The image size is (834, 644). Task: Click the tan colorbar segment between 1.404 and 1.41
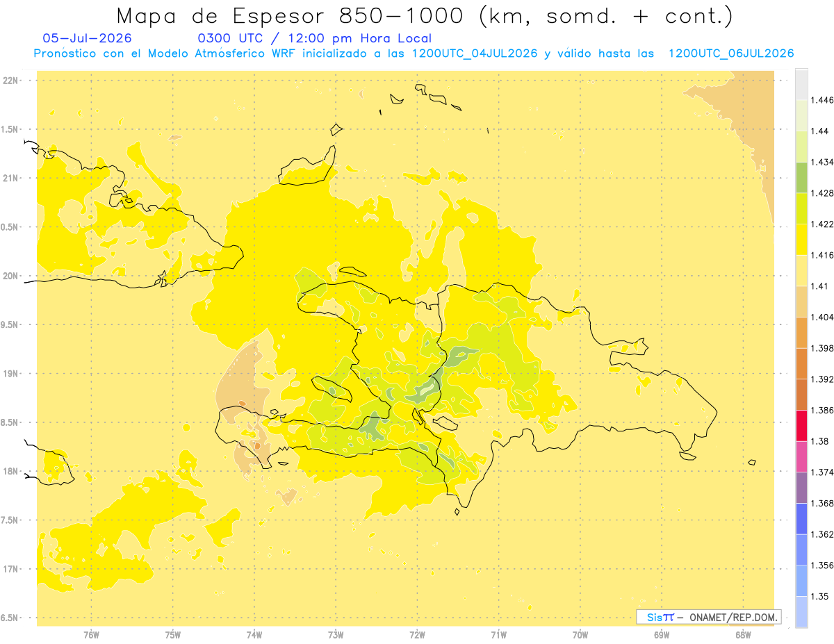pos(801,302)
